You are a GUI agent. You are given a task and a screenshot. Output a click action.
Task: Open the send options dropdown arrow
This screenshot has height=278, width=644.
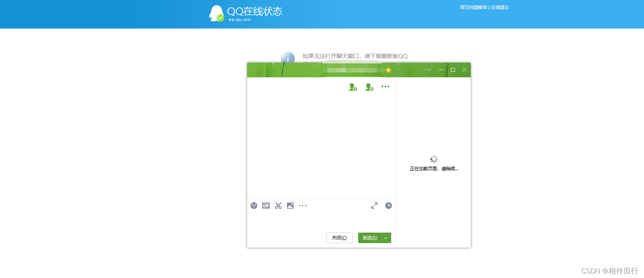386,238
